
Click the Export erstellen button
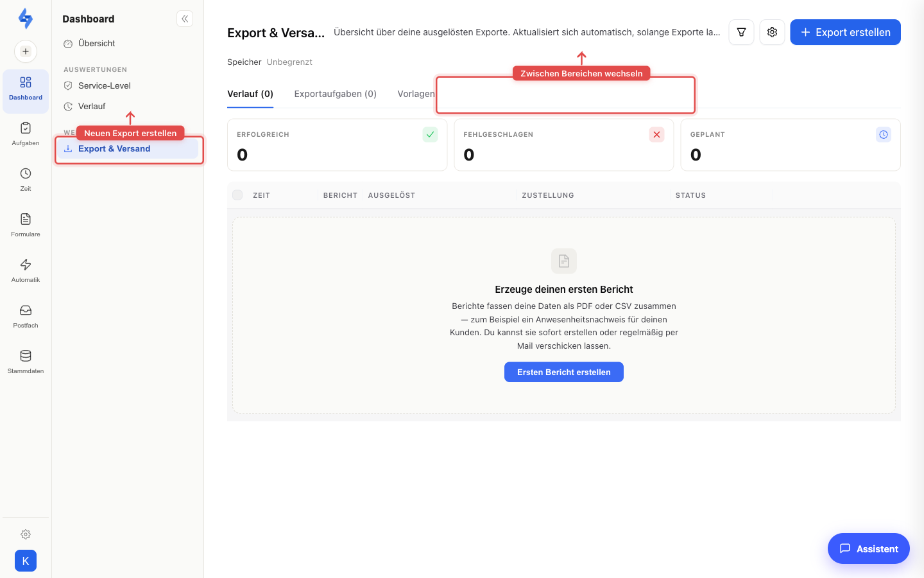845,32
